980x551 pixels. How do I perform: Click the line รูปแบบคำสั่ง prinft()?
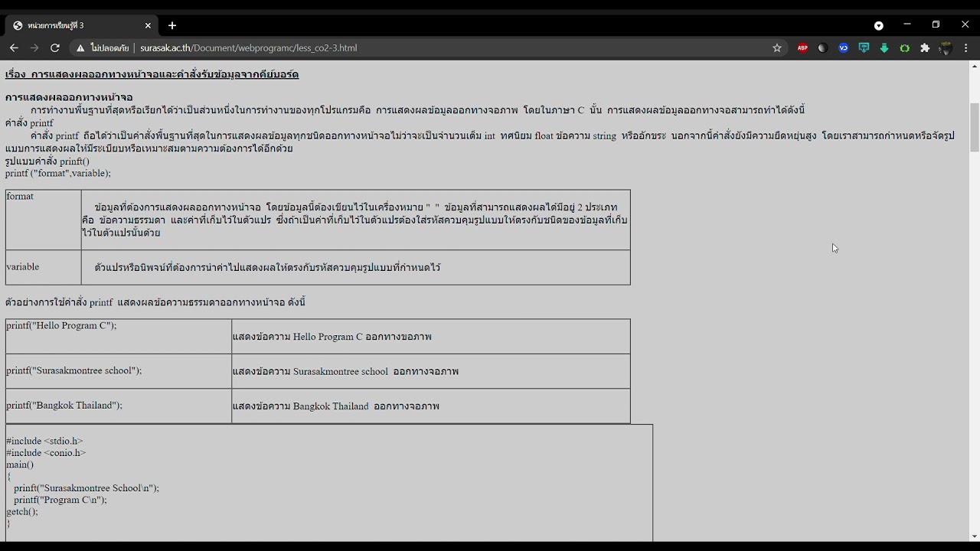coord(47,161)
